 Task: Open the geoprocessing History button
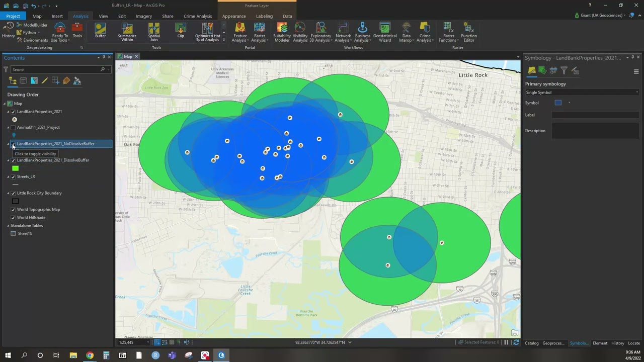[8, 30]
